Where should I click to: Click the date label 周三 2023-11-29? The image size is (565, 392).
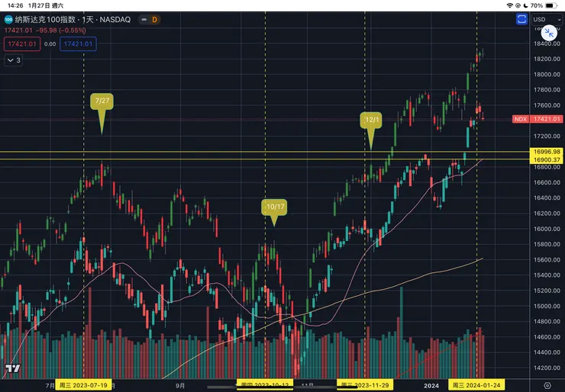pos(365,385)
